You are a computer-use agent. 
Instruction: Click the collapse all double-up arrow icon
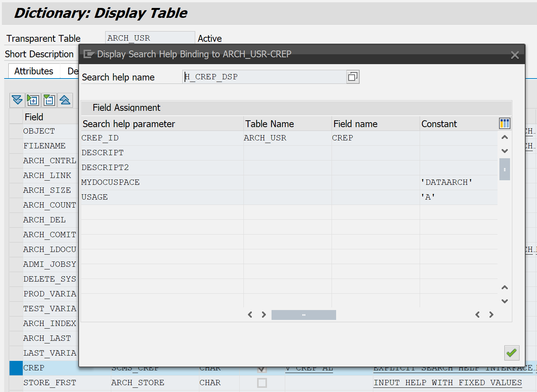65,100
